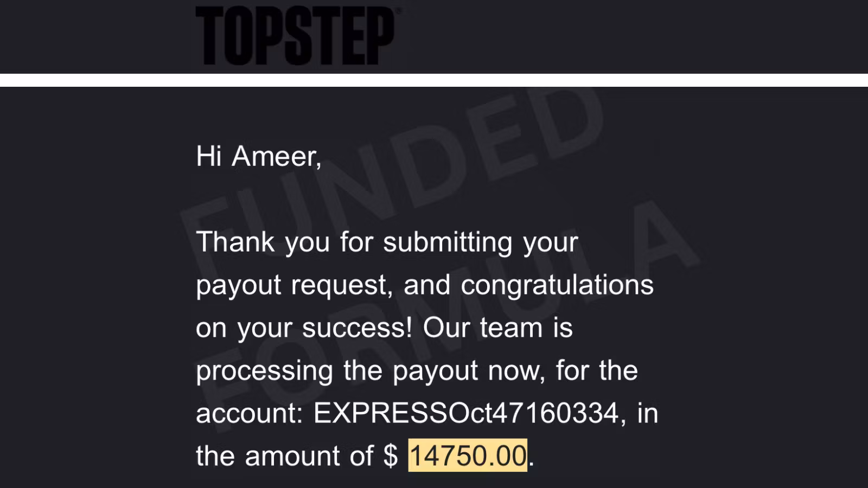
Task: Click the dollar sign before the amount
Action: (390, 455)
